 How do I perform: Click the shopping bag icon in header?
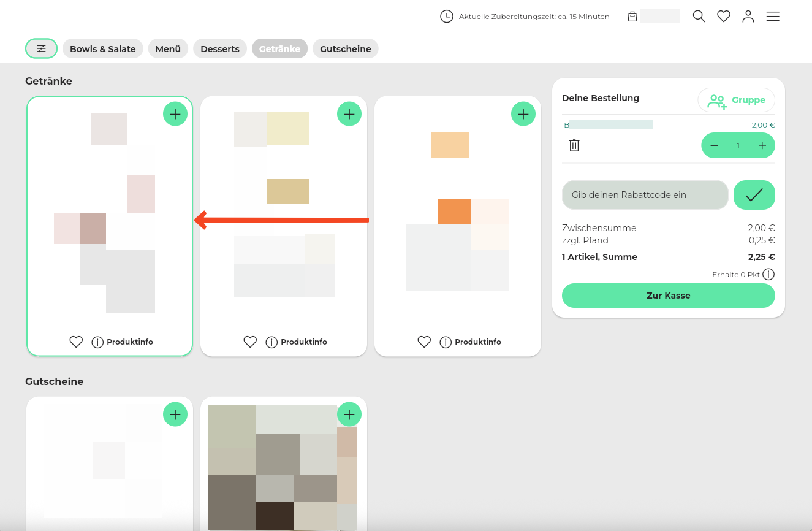[632, 17]
